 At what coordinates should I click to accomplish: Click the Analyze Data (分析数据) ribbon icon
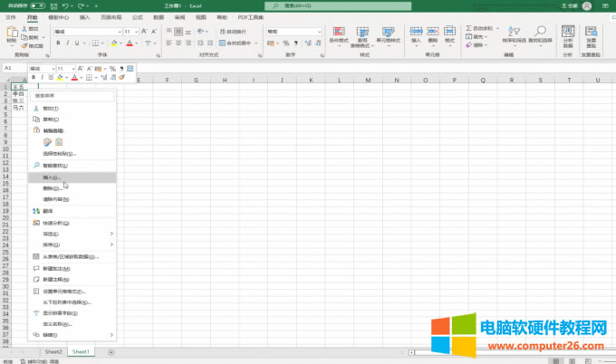coord(568,36)
